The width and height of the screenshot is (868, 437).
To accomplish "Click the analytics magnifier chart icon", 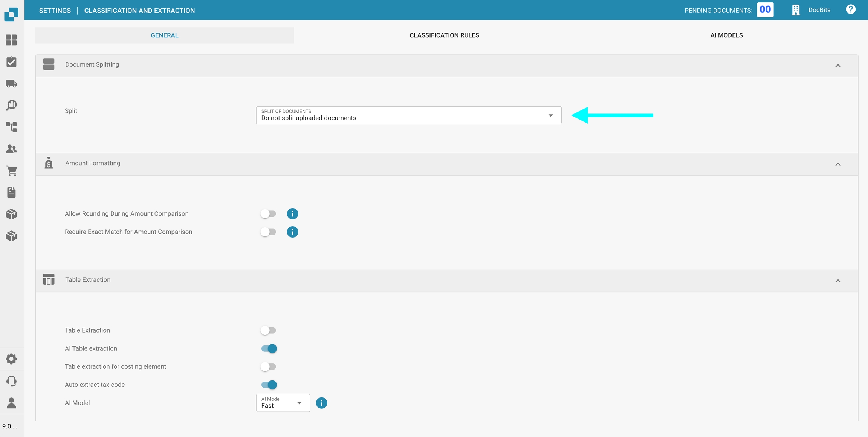I will click(x=11, y=105).
